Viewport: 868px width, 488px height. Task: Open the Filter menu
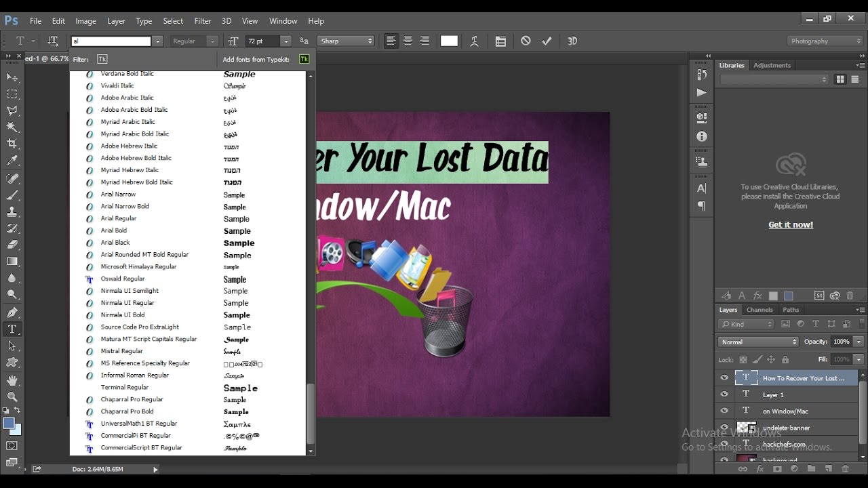[202, 21]
